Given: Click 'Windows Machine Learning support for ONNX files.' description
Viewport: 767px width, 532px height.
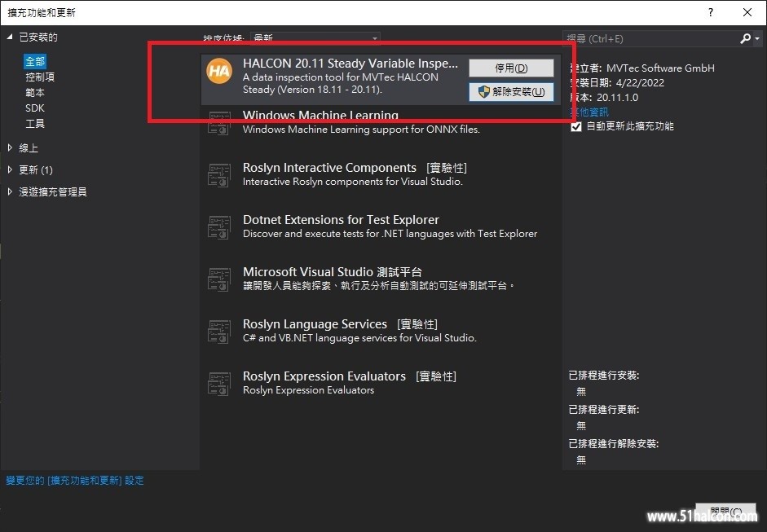Looking at the screenshot, I should point(361,130).
